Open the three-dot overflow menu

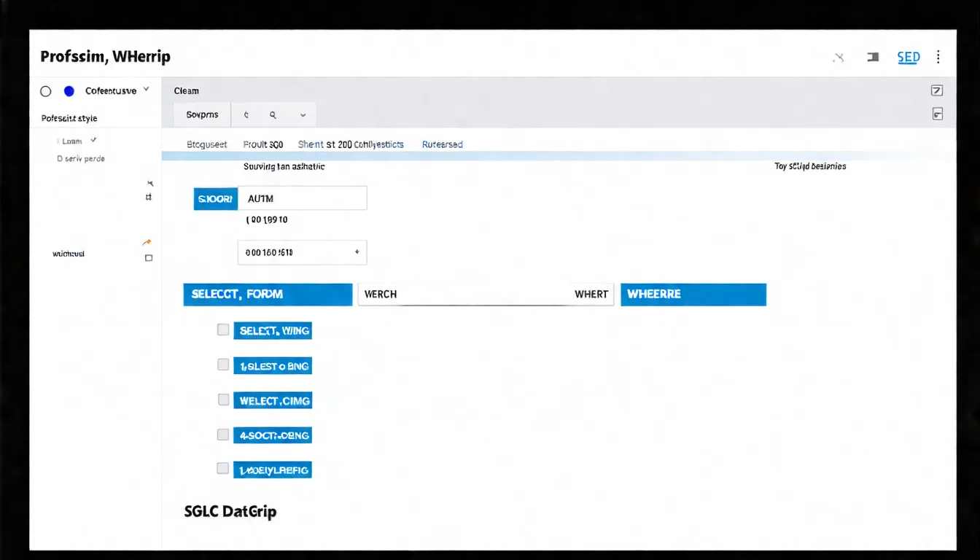[x=938, y=57]
